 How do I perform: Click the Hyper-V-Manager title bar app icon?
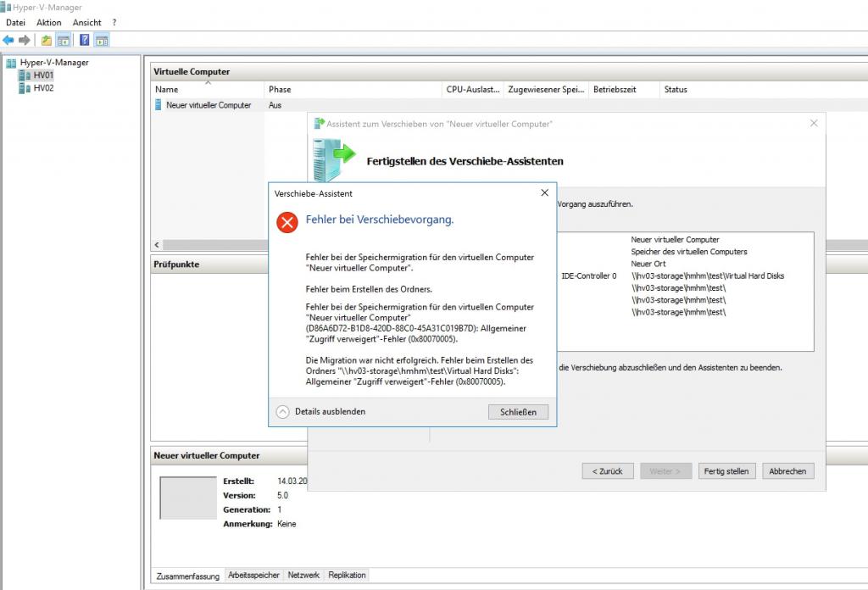coord(6,7)
